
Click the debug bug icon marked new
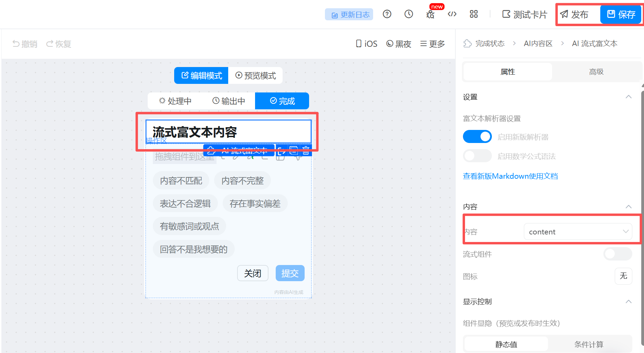pos(430,14)
